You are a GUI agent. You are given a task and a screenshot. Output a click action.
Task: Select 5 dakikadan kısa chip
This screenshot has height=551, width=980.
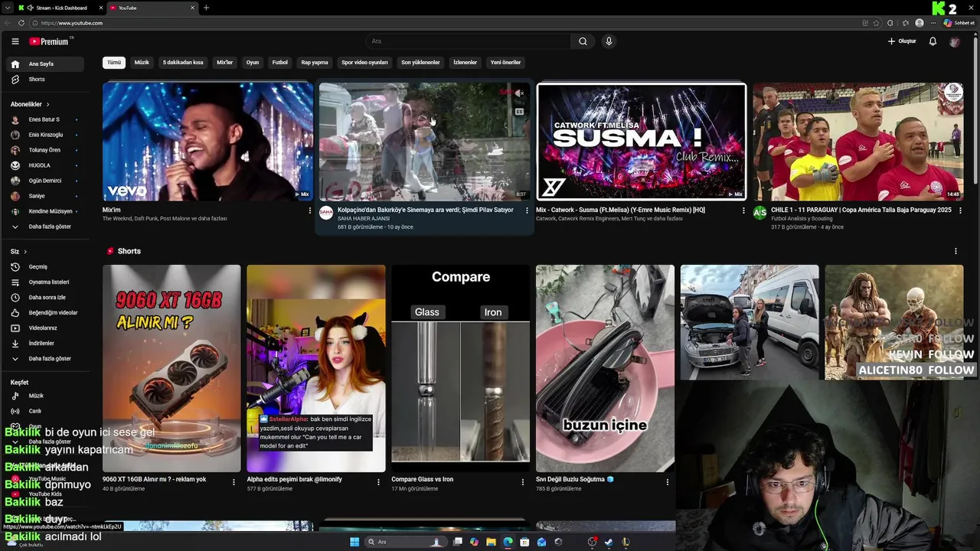[183, 63]
